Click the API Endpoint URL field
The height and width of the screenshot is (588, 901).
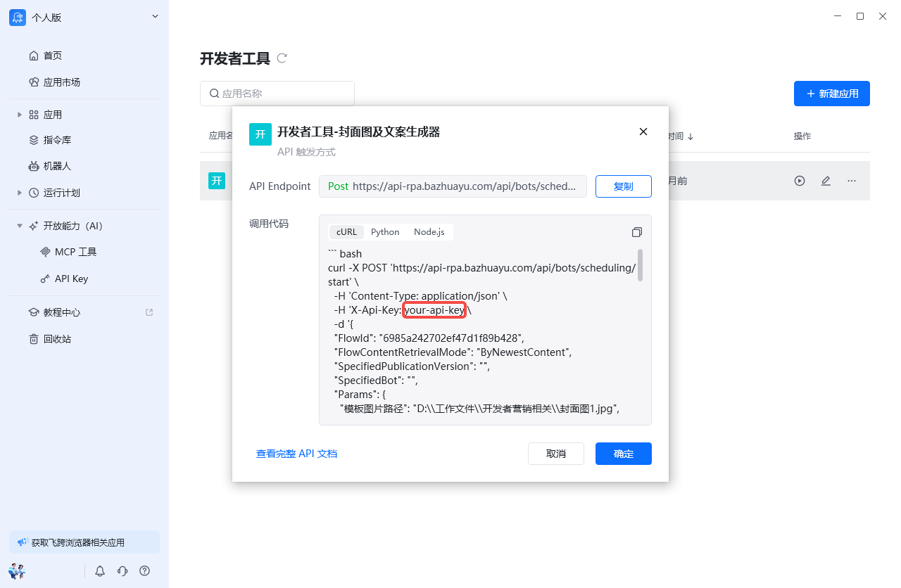[x=453, y=186]
